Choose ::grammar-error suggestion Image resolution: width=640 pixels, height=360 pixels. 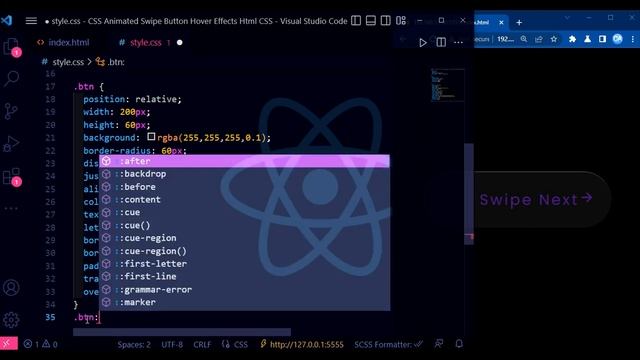pos(244,289)
